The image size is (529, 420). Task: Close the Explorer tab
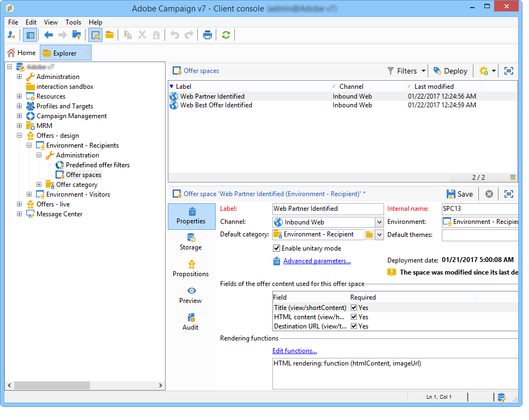87,53
